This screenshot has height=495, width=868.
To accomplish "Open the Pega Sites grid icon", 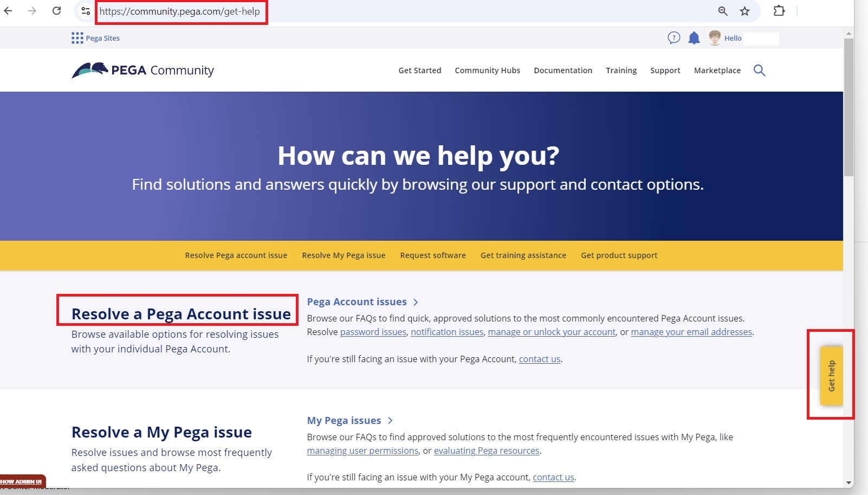I will 77,38.
